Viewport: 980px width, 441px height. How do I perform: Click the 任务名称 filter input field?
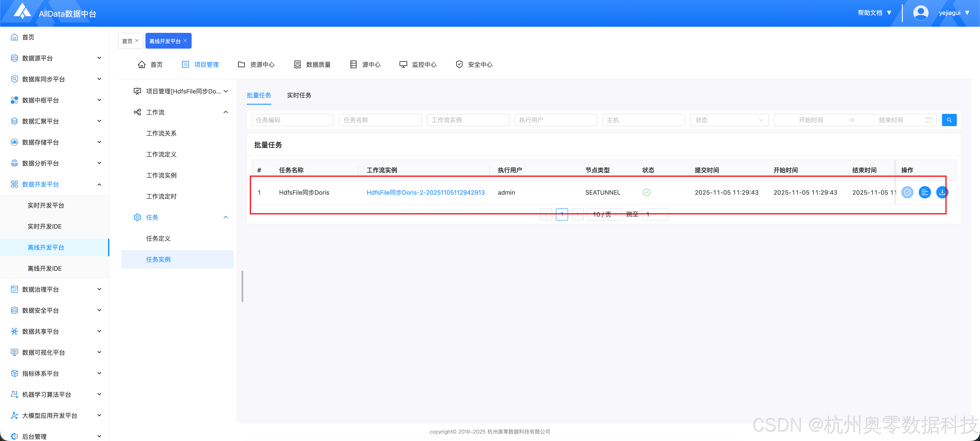tap(380, 120)
